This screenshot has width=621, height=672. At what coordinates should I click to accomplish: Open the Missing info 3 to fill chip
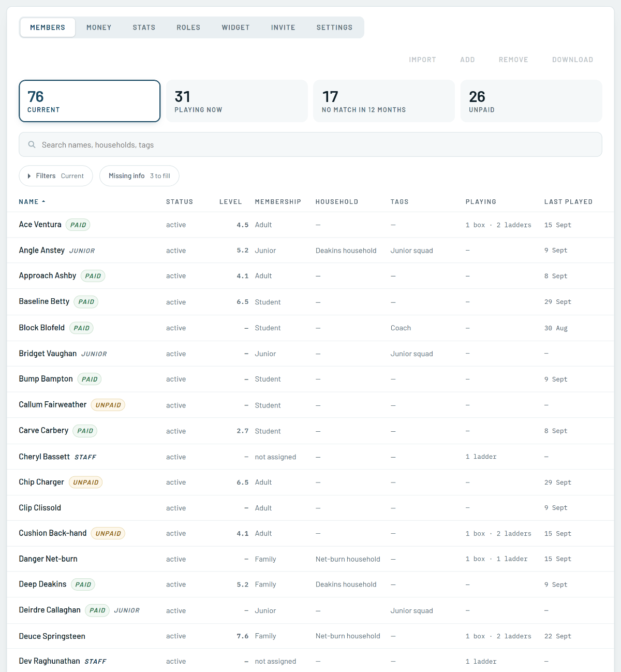[139, 176]
